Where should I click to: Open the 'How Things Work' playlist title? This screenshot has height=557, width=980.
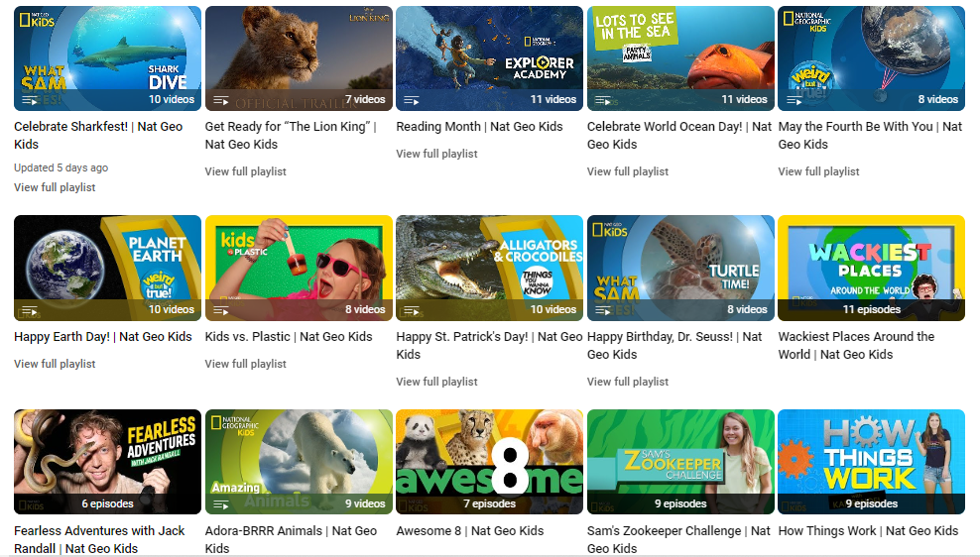(868, 530)
